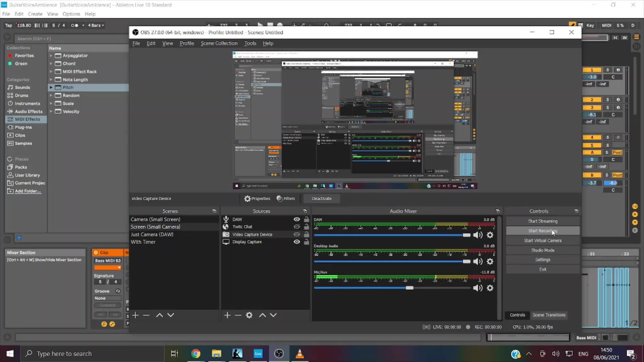This screenshot has width=644, height=362.
Task: Click the Desktop Audio volume slider handle
Action: tap(467, 261)
